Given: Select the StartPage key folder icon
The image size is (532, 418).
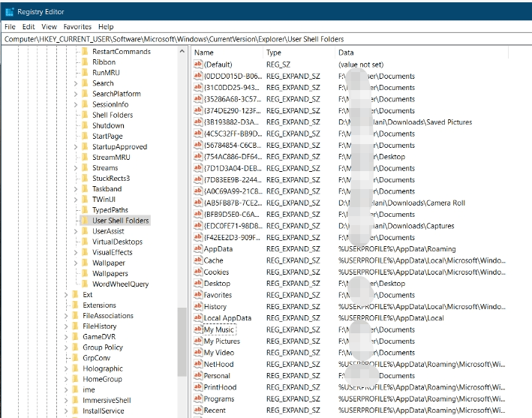Looking at the screenshot, I should tap(85, 136).
